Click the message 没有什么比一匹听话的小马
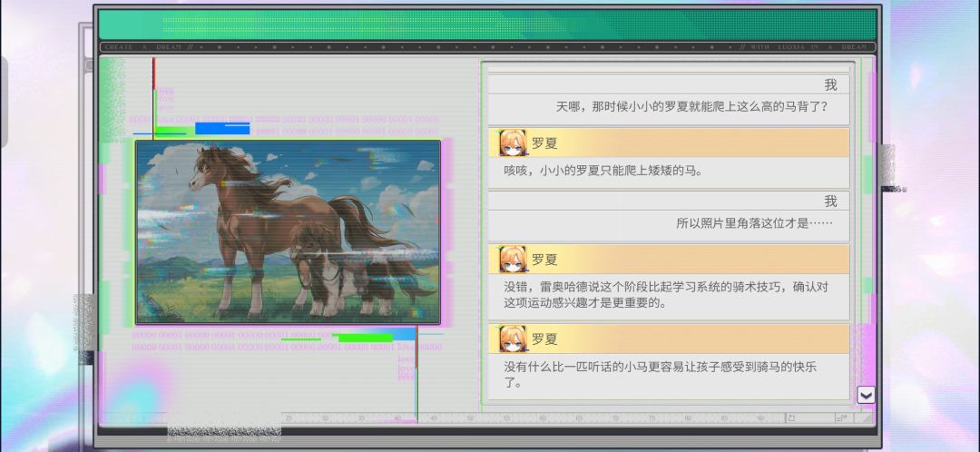Viewport: 980px width, 452px height. pyautogui.click(x=661, y=375)
